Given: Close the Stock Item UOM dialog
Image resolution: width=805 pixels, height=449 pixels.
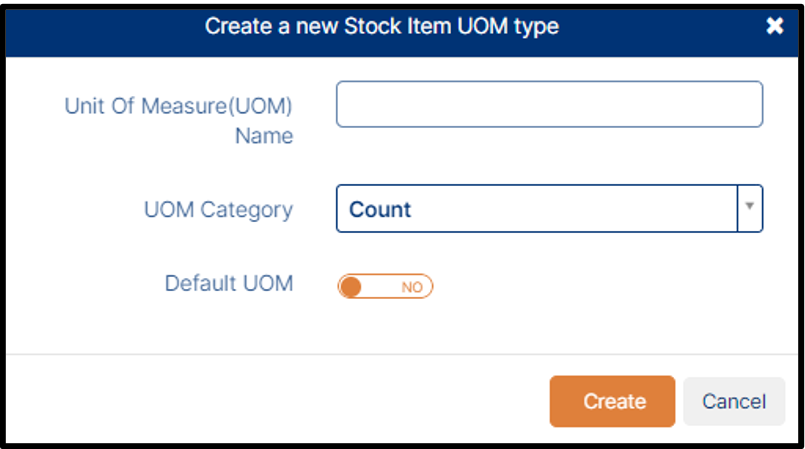Looking at the screenshot, I should (774, 27).
